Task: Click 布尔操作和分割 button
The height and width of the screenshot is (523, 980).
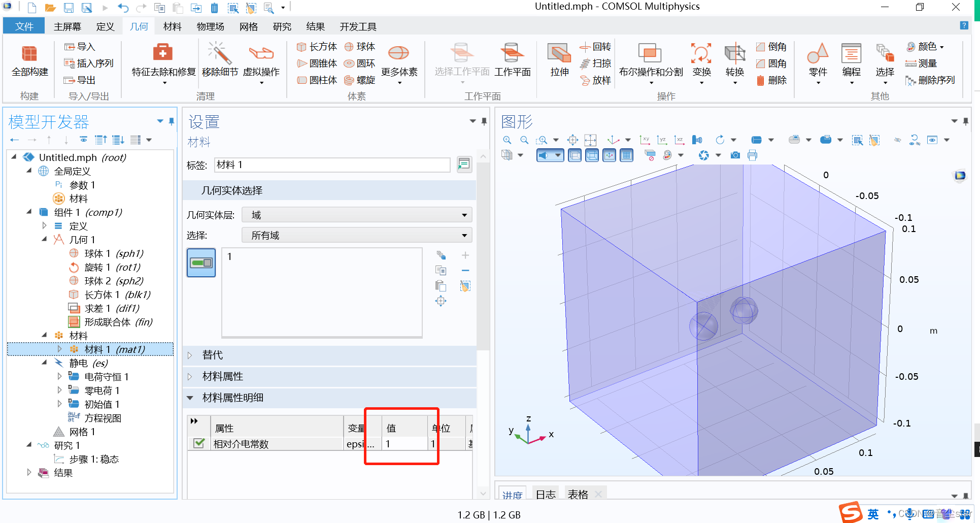Action: click(651, 63)
